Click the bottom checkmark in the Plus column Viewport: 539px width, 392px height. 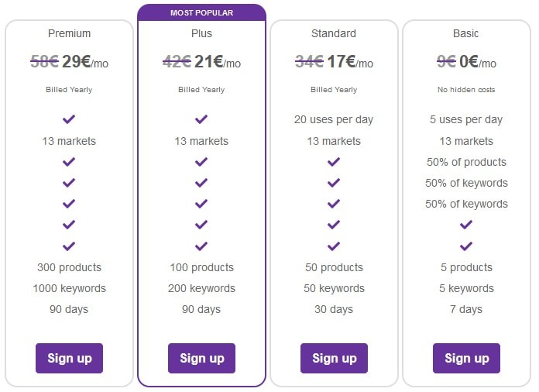[x=201, y=246]
